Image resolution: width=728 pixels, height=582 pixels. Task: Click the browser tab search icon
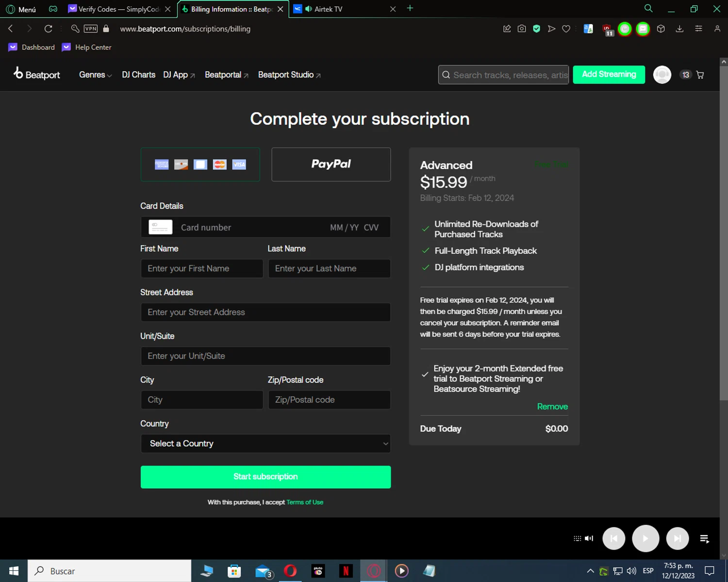[x=648, y=8]
